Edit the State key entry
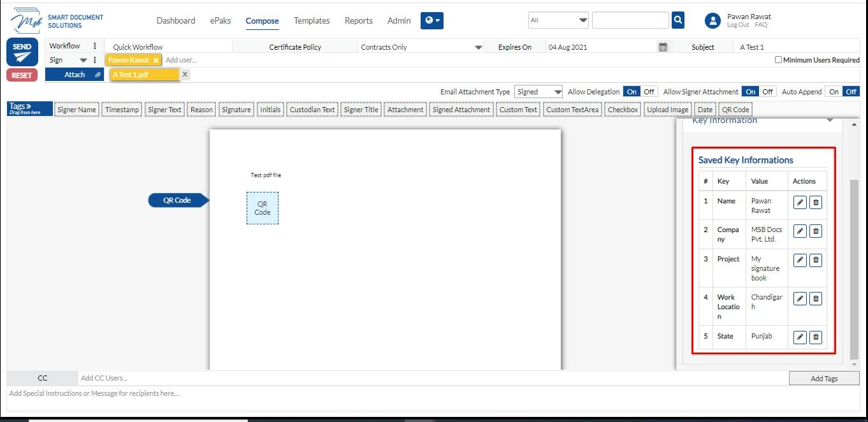This screenshot has height=422, width=868. pos(800,337)
